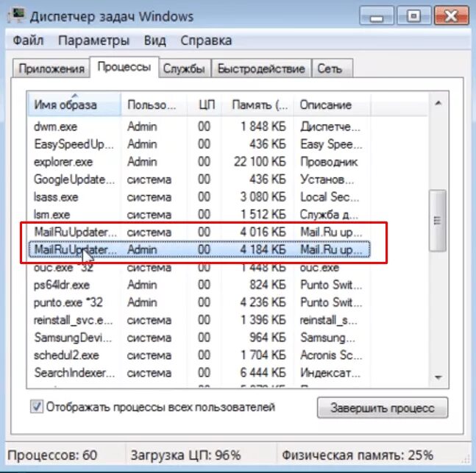The height and width of the screenshot is (473, 476).
Task: Select the dwm.exe process row
Action: [x=199, y=127]
